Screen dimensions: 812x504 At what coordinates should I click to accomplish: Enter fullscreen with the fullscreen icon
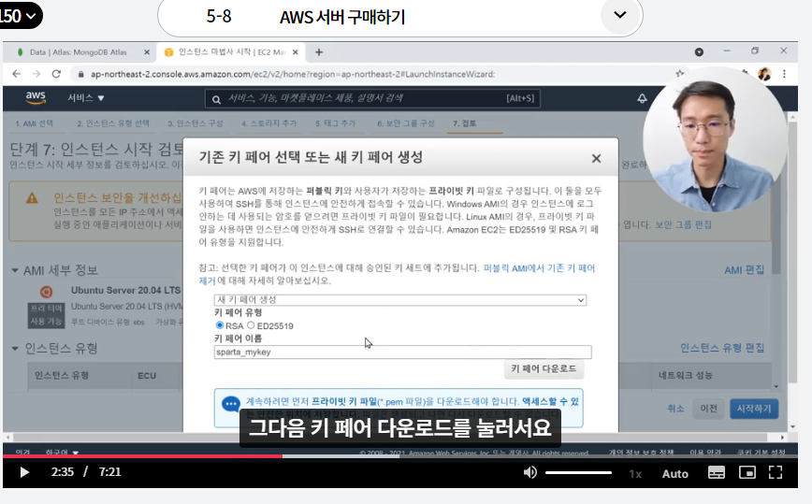(776, 472)
